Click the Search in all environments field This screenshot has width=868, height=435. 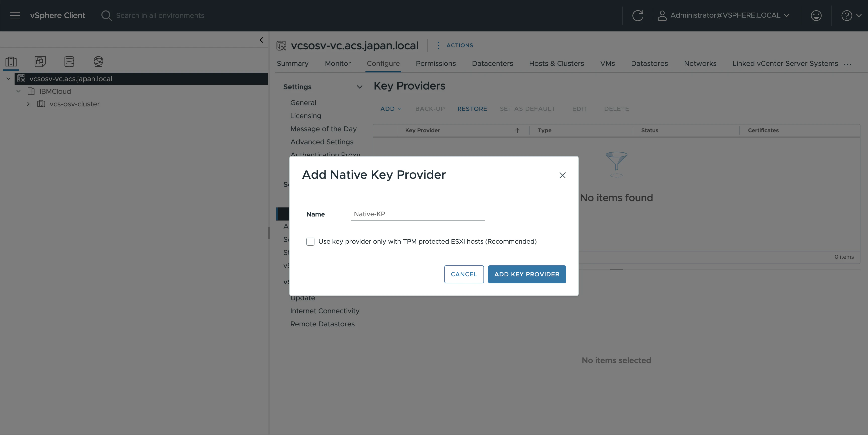tap(160, 16)
